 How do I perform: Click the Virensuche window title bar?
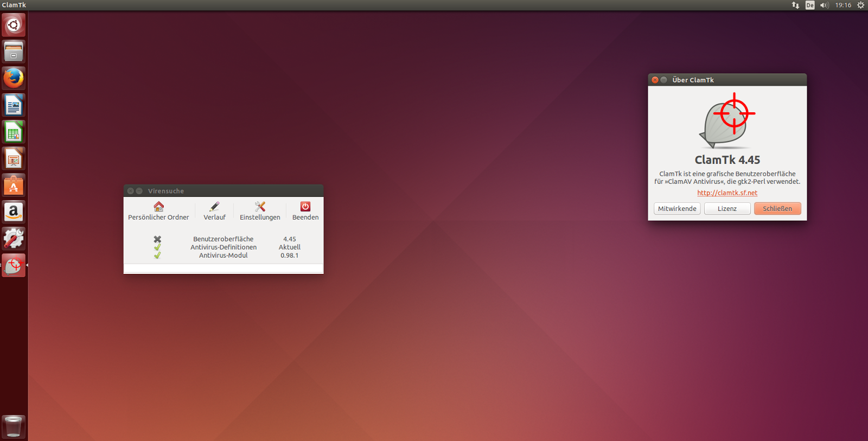[224, 191]
